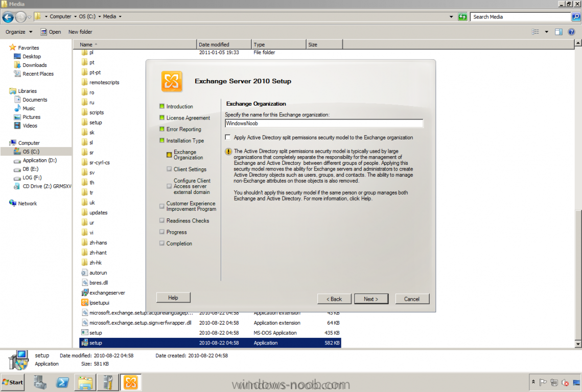Sort files by the Name column
Viewport: 582px width, 392px height.
(x=135, y=44)
